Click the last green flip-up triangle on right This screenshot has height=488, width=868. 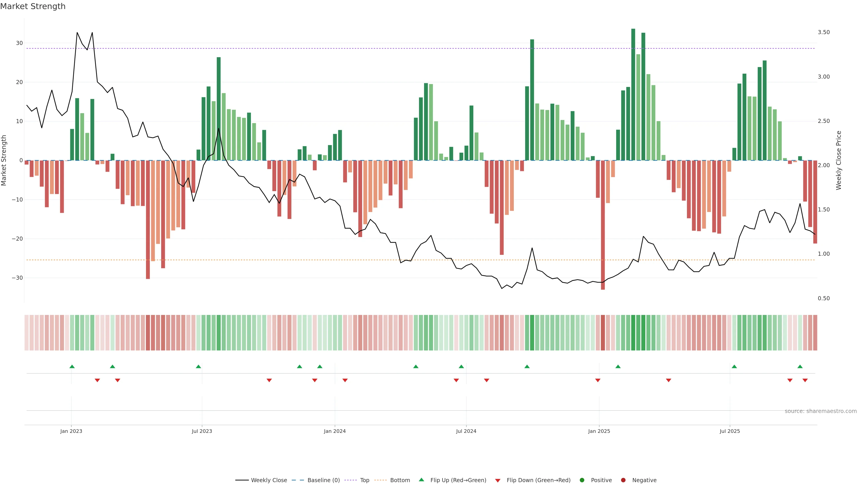[x=800, y=366]
